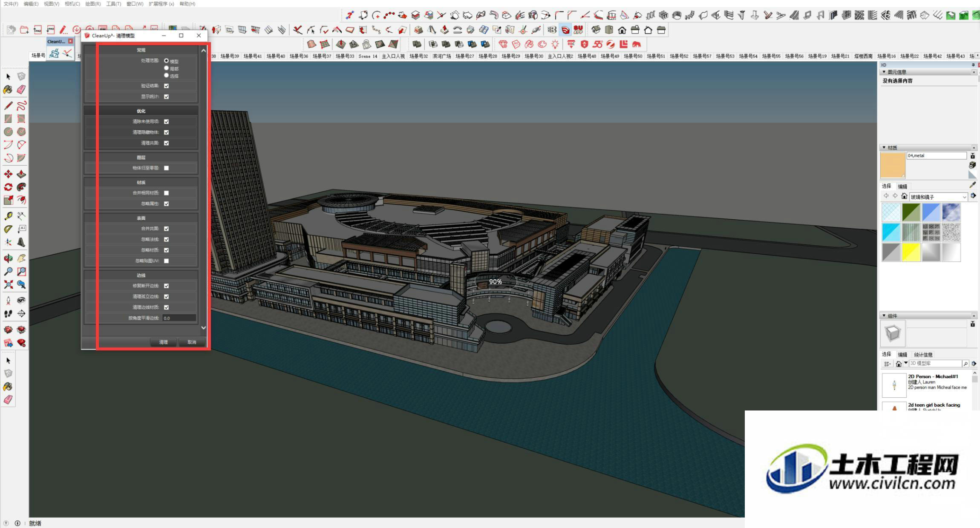The image size is (980, 528).
Task: Activate the Push/Pull tool
Action: click(21, 174)
